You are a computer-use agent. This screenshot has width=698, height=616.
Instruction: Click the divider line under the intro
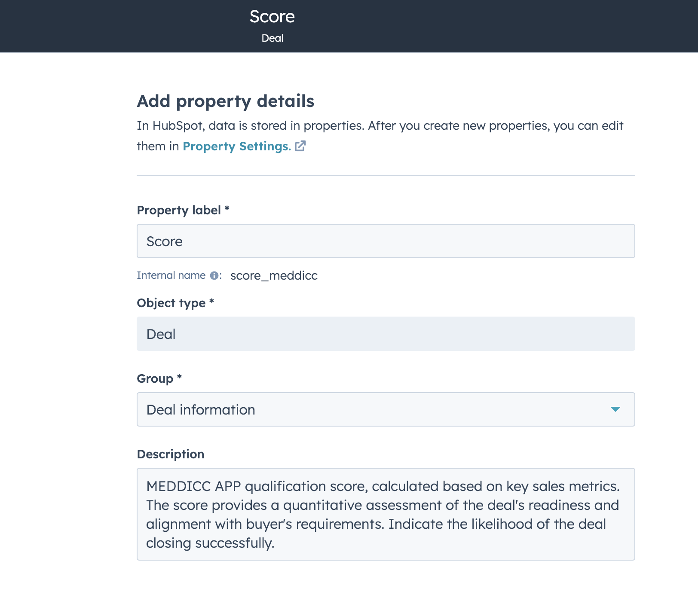(386, 175)
